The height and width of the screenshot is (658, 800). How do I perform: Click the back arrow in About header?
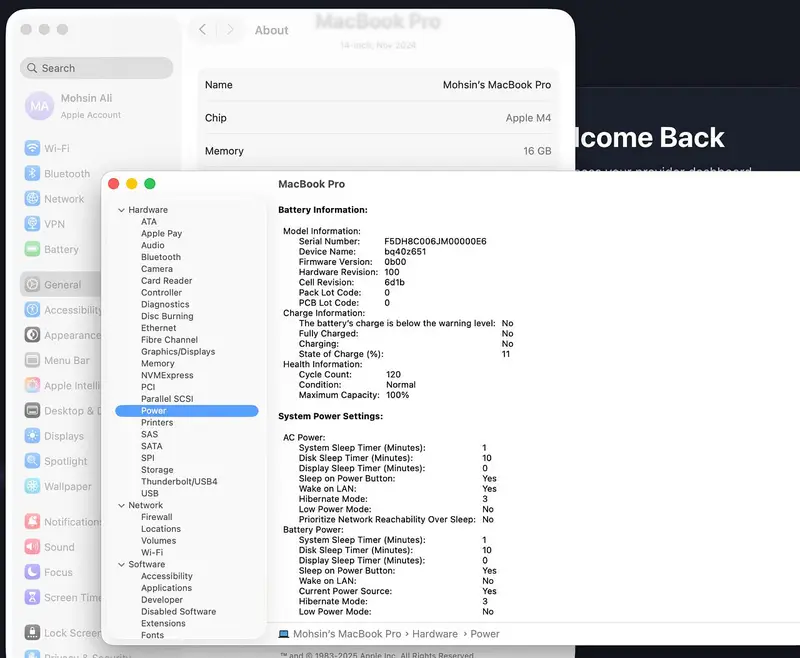pos(203,30)
